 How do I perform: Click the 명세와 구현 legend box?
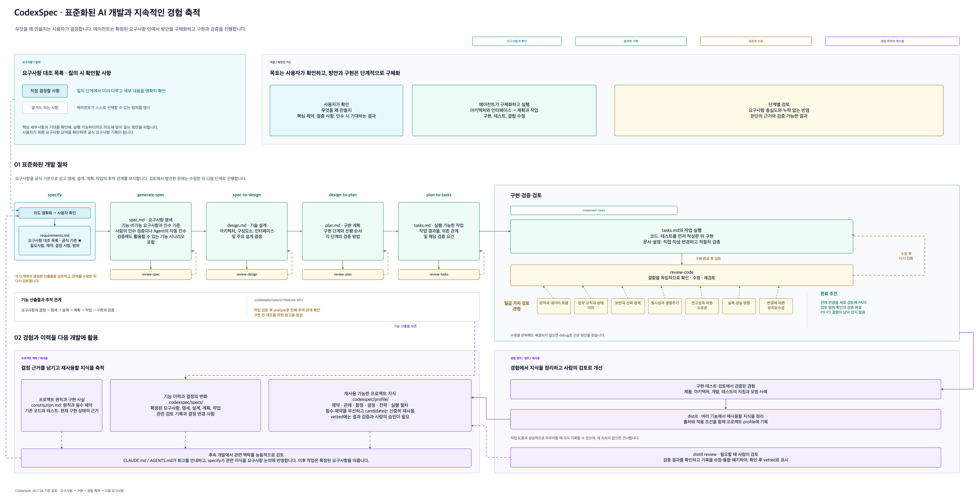click(x=631, y=41)
